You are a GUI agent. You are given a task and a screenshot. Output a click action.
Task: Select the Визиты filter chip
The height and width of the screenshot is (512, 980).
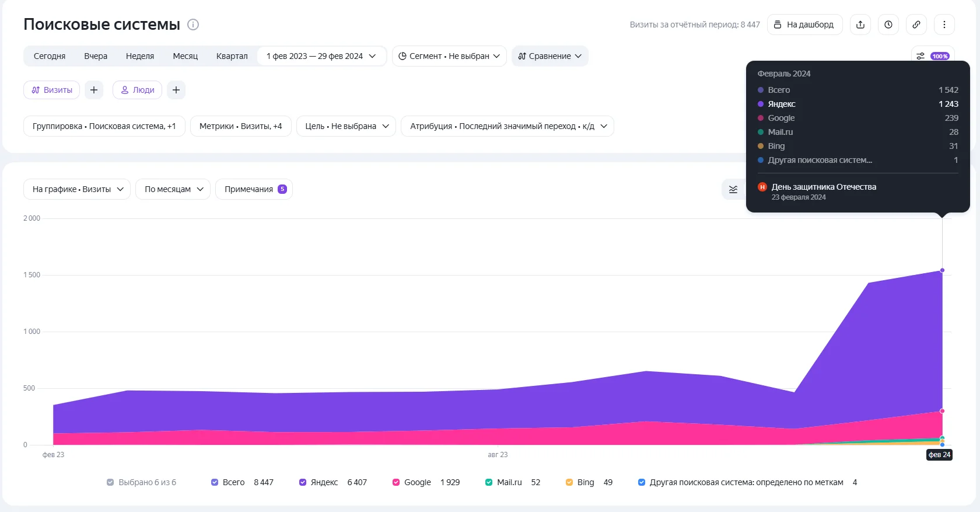[52, 90]
